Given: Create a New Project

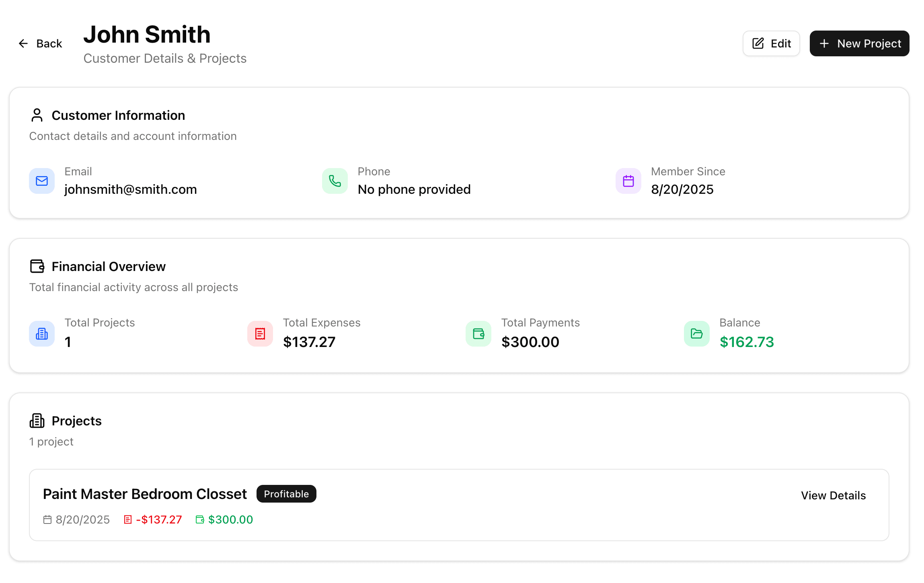Looking at the screenshot, I should (859, 43).
